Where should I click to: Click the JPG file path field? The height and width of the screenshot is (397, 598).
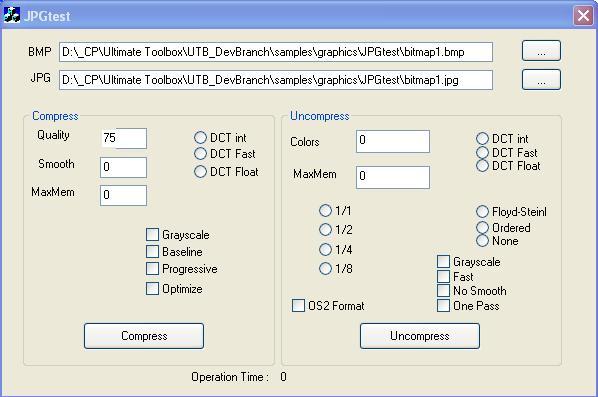(x=276, y=80)
